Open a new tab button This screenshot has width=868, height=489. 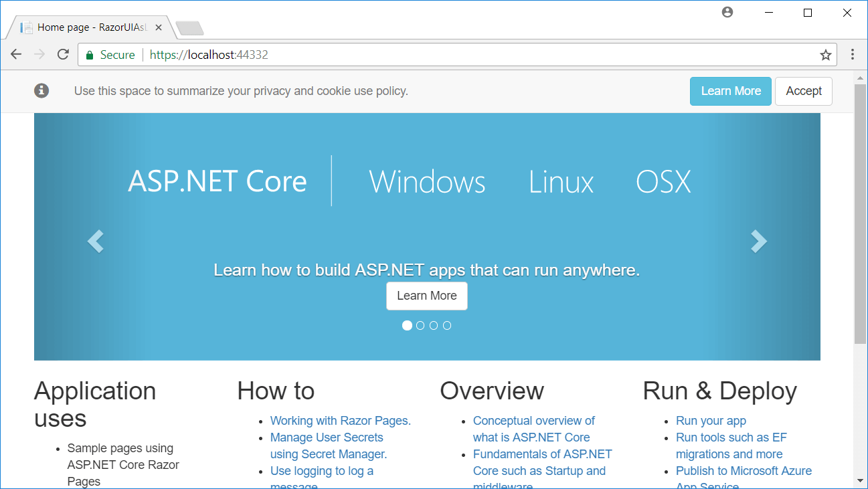pyautogui.click(x=189, y=28)
